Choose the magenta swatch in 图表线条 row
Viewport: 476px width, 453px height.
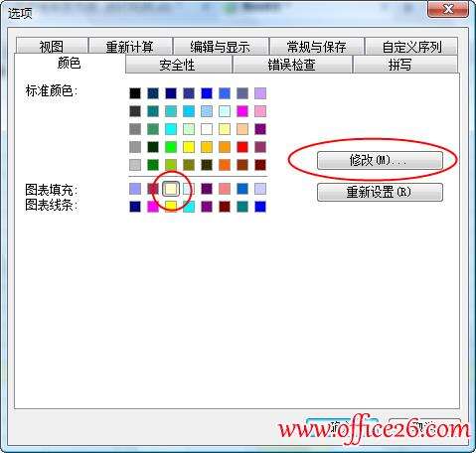point(153,207)
